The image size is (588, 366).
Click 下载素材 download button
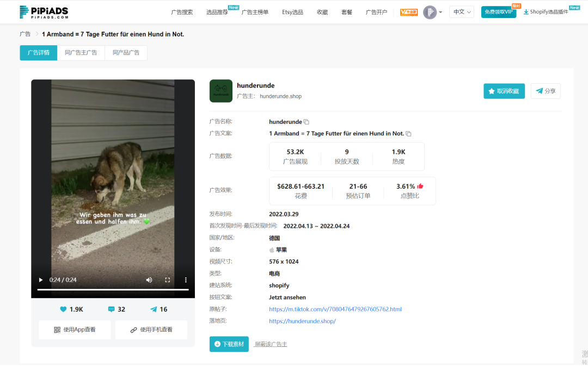pyautogui.click(x=229, y=344)
